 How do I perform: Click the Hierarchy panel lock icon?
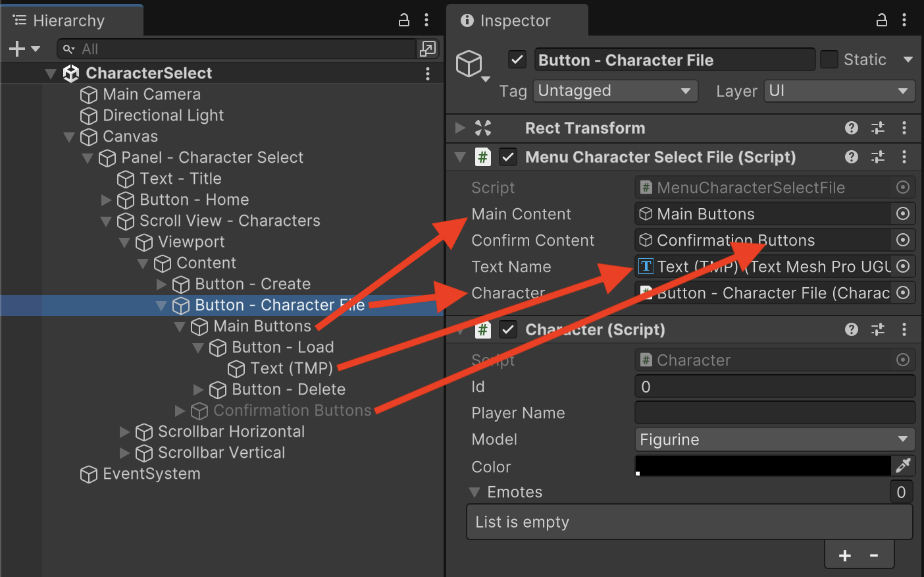point(404,20)
